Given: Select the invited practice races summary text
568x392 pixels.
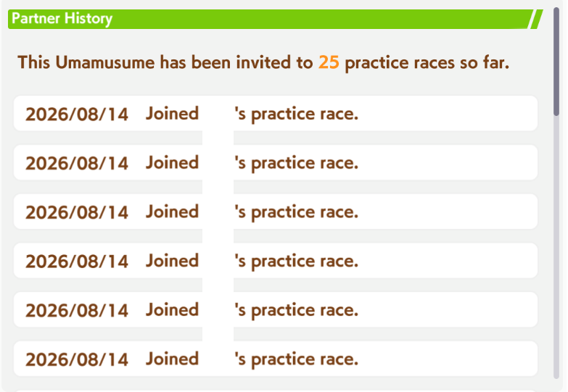Looking at the screenshot, I should pos(263,62).
